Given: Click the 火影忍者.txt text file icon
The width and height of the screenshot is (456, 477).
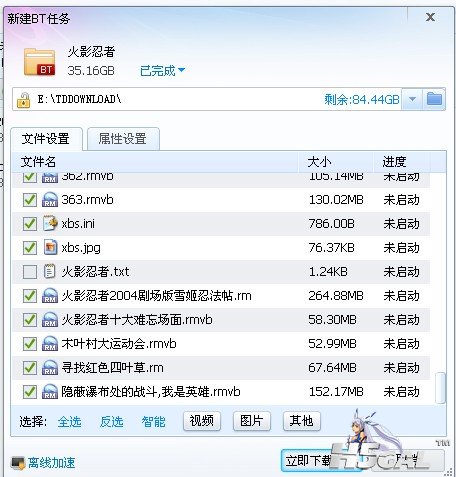Looking at the screenshot, I should pos(50,271).
